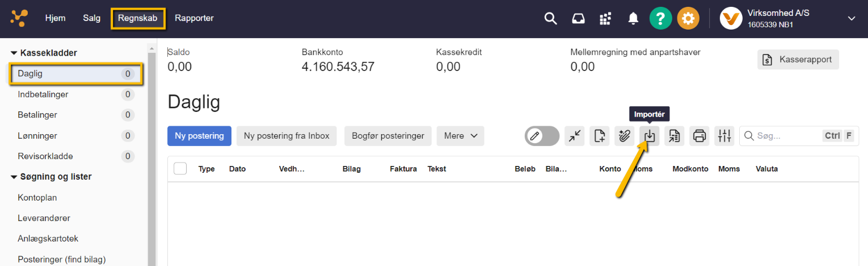
Task: Open the column settings sliders icon
Action: tap(724, 136)
